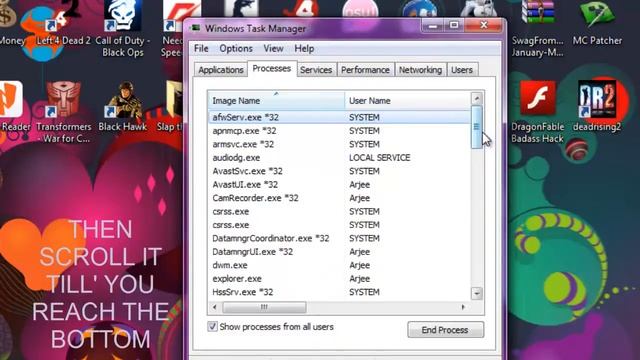Launch deadrising2 desktop shortcut
Image resolution: width=640 pixels, height=360 pixels.
[x=597, y=107]
